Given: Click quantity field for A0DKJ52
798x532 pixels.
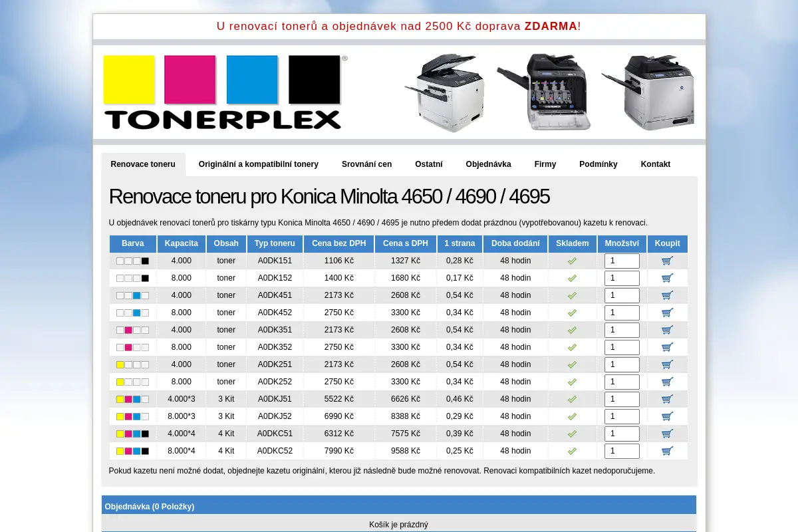Looking at the screenshot, I should 622,416.
